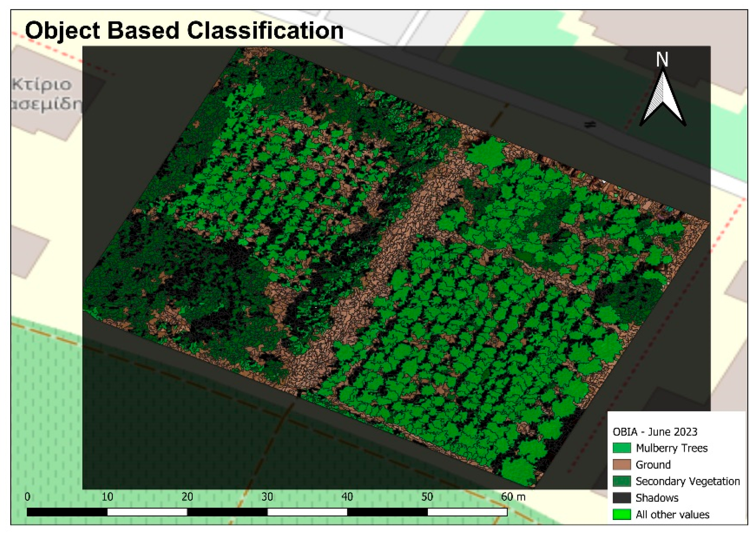Click the letter N above the arrow
Viewport: 756px width, 533px height.
click(x=662, y=59)
